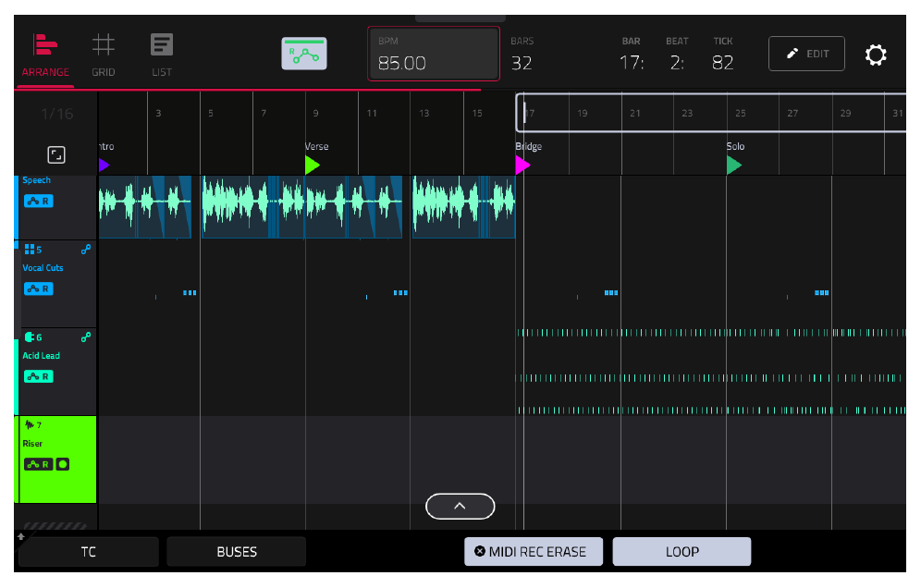Screen dimensions: 921x588
Task: Click the link icon on Acid Lead track
Action: 86,337
